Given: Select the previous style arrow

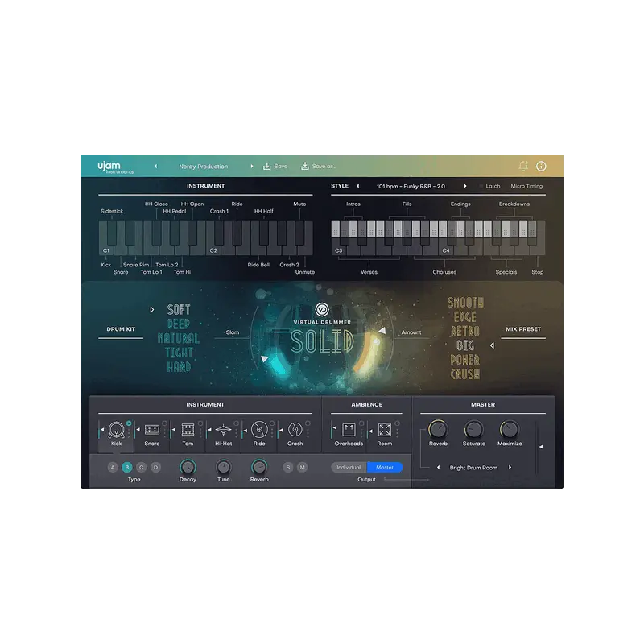Looking at the screenshot, I should [x=357, y=186].
